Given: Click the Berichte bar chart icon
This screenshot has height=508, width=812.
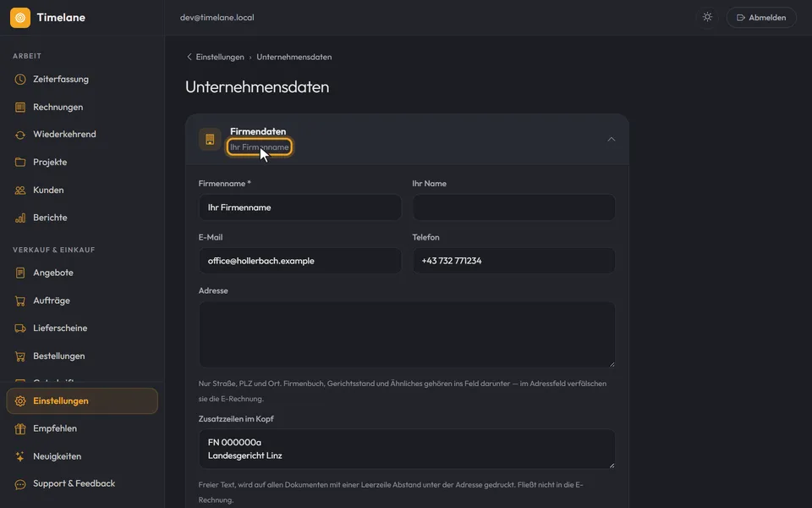Looking at the screenshot, I should (x=20, y=218).
